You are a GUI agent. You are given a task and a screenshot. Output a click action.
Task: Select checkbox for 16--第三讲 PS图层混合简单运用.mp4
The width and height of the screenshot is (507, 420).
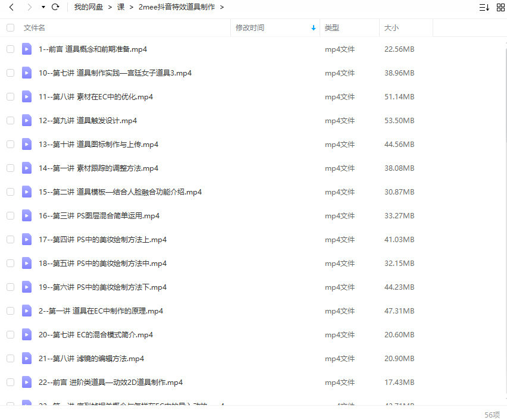pos(10,215)
